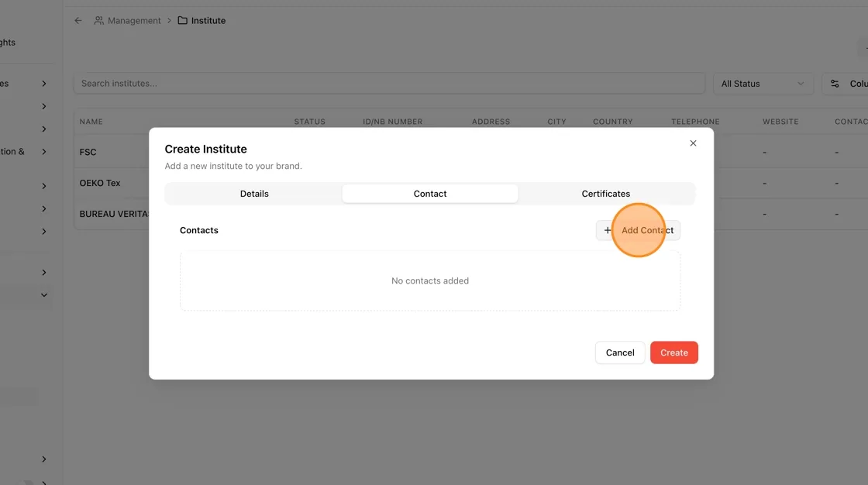Click the folder icon beside Institute
The height and width of the screenshot is (485, 868).
tap(182, 20)
